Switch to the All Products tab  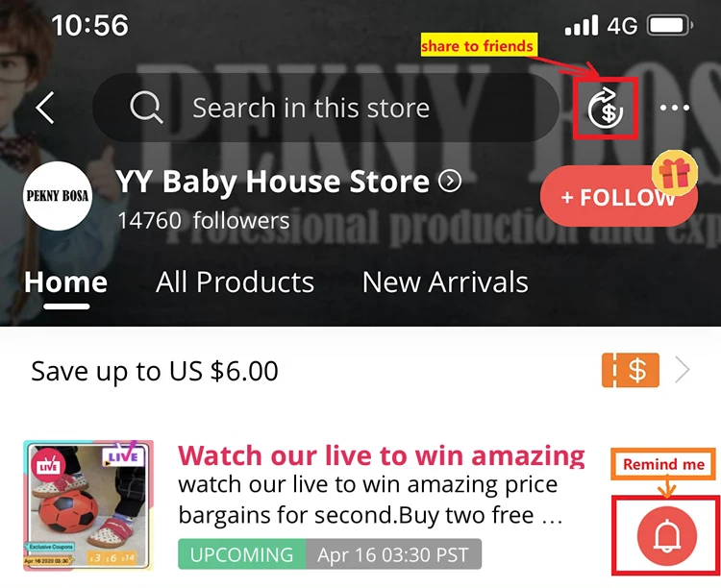tap(235, 282)
